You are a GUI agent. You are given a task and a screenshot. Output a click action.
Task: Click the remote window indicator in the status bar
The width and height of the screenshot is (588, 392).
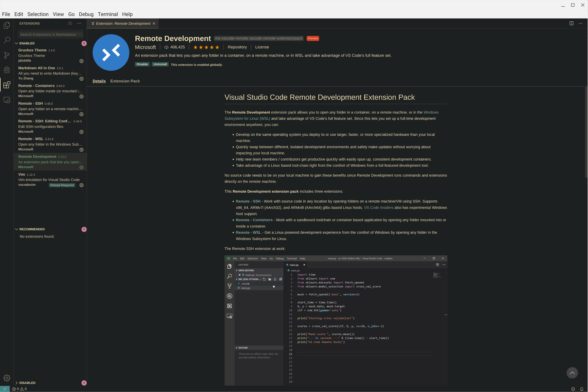pos(4,389)
